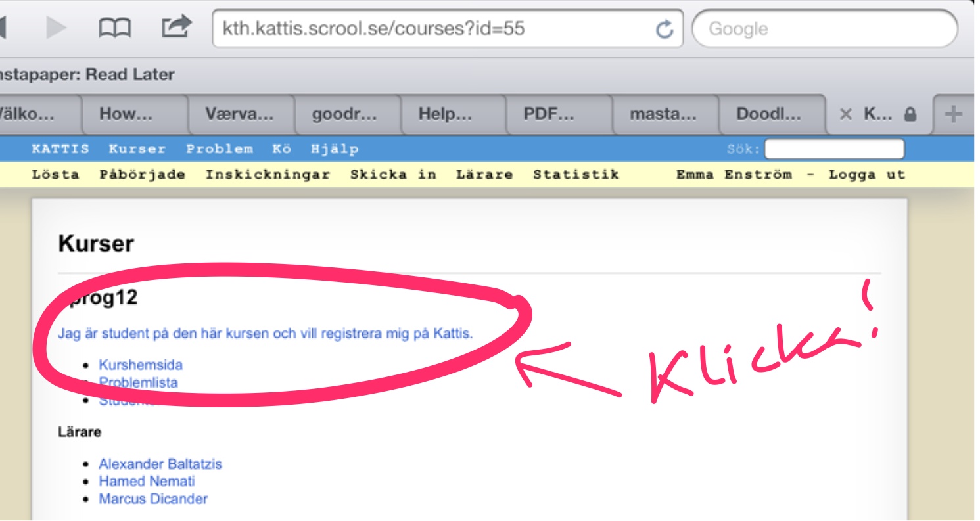Click Logga ut to sign out

click(x=867, y=175)
